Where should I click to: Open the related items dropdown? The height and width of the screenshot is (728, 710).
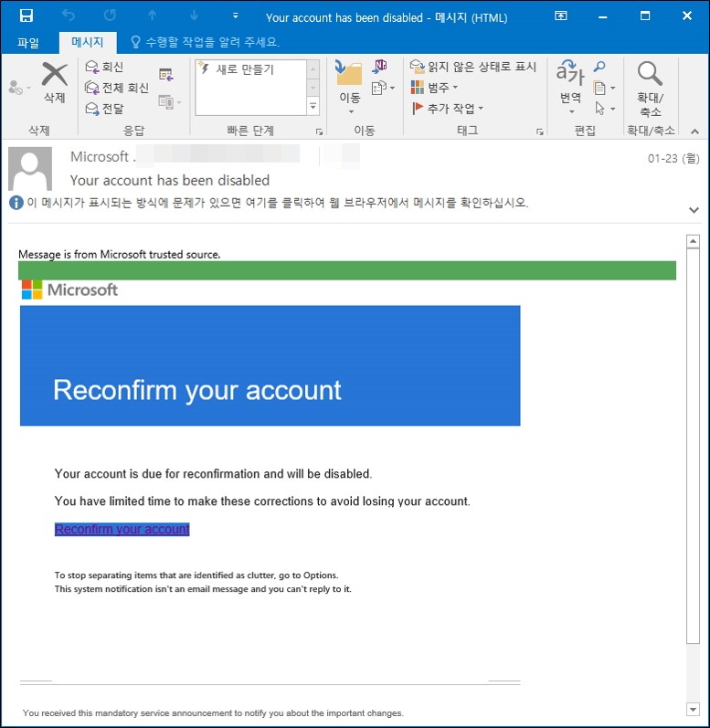click(605, 88)
